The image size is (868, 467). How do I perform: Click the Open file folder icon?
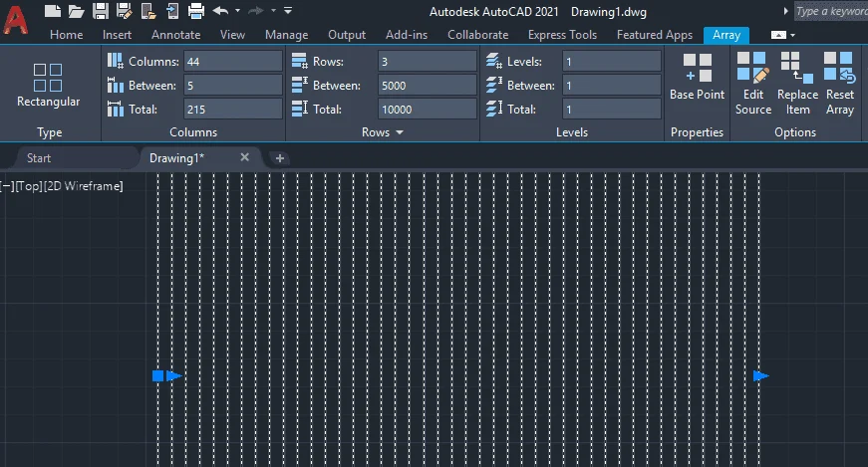click(x=76, y=11)
